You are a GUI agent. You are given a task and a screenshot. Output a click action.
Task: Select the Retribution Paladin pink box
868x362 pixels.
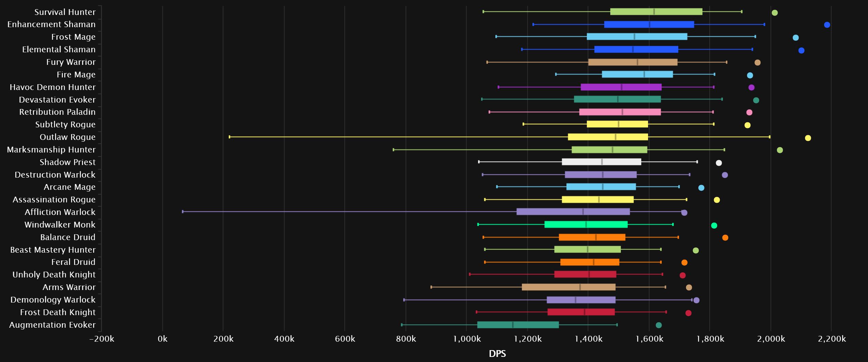(x=620, y=112)
